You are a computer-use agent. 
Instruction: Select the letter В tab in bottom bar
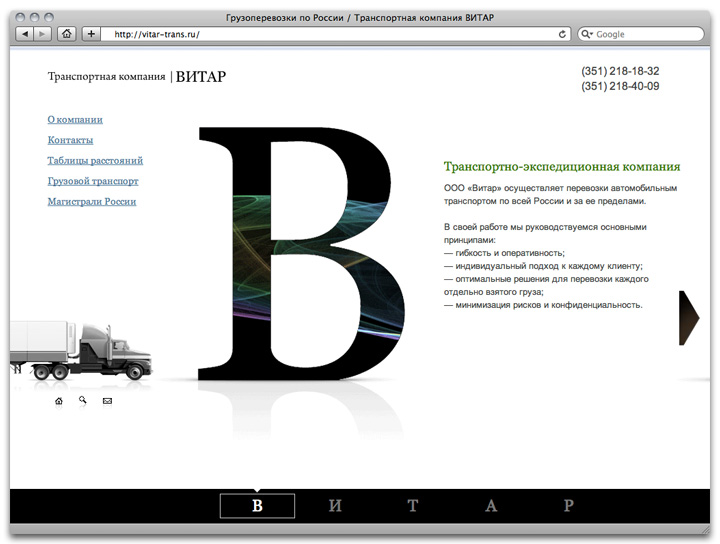257,506
